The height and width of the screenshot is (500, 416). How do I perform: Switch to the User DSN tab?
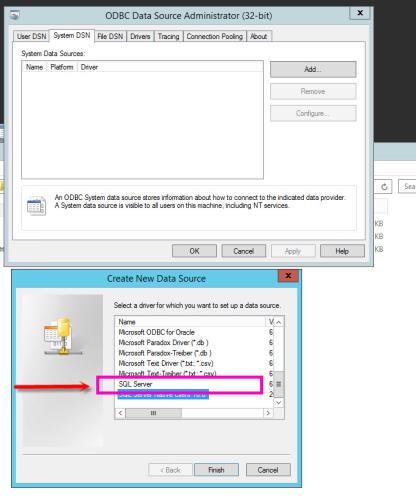click(32, 36)
